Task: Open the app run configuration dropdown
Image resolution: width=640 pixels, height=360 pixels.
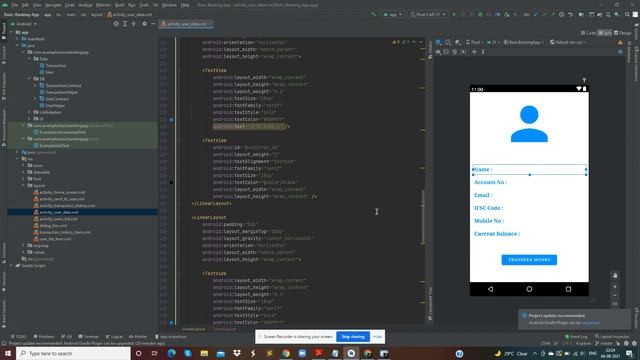Action: 392,14
